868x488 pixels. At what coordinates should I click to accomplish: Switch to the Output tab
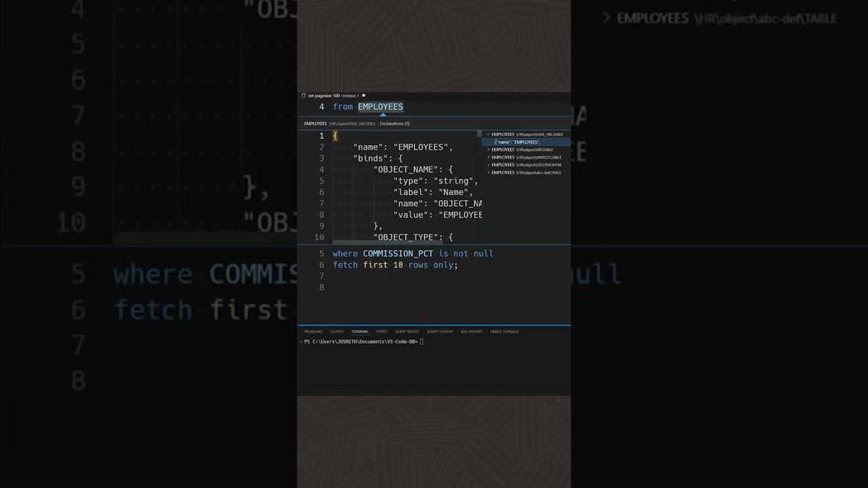[x=337, y=331]
